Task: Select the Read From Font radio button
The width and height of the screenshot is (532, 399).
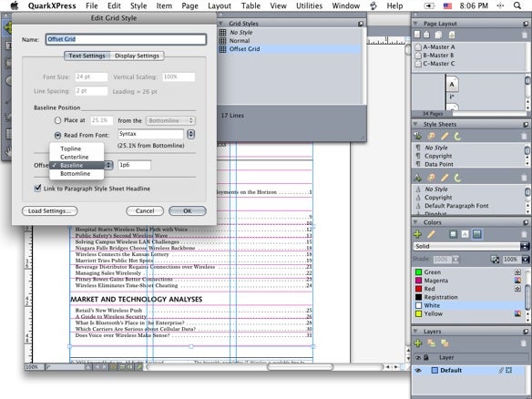Action: coord(57,135)
